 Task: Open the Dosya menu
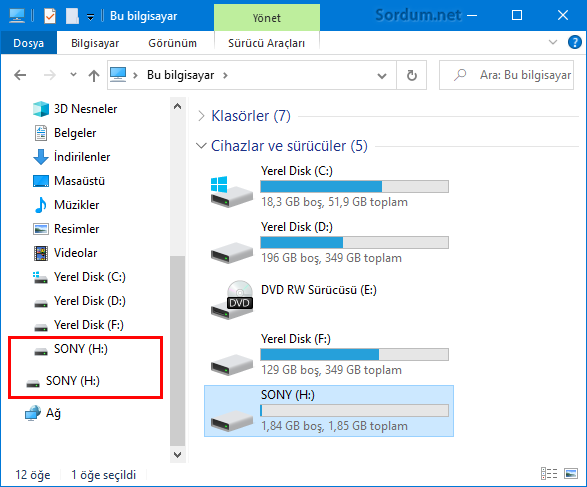tap(28, 43)
